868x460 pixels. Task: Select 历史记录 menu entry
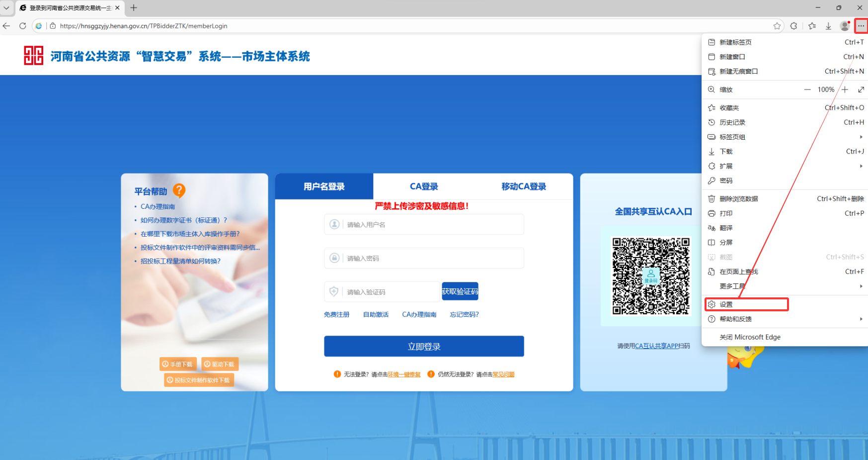click(x=732, y=122)
